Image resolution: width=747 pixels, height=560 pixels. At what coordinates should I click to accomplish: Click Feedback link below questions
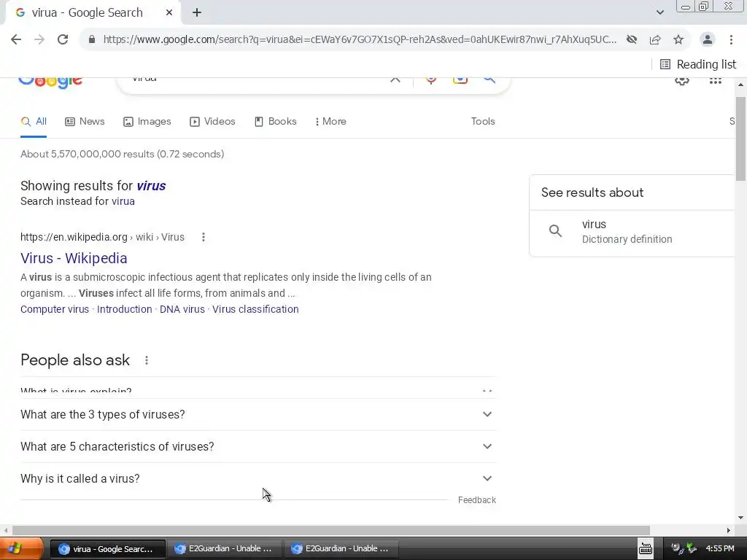tap(477, 500)
